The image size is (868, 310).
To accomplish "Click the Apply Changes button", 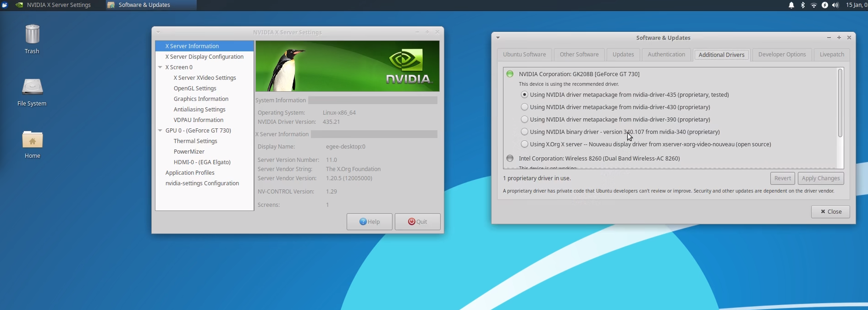I will tap(821, 178).
